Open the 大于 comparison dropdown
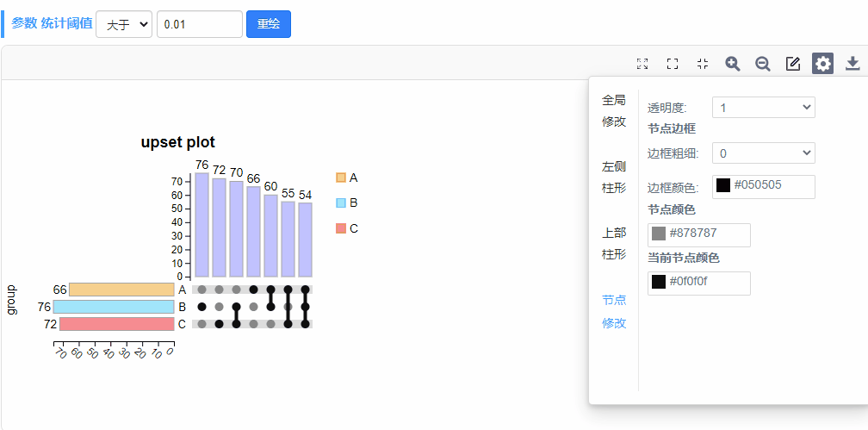This screenshot has height=430, width=868. (124, 25)
